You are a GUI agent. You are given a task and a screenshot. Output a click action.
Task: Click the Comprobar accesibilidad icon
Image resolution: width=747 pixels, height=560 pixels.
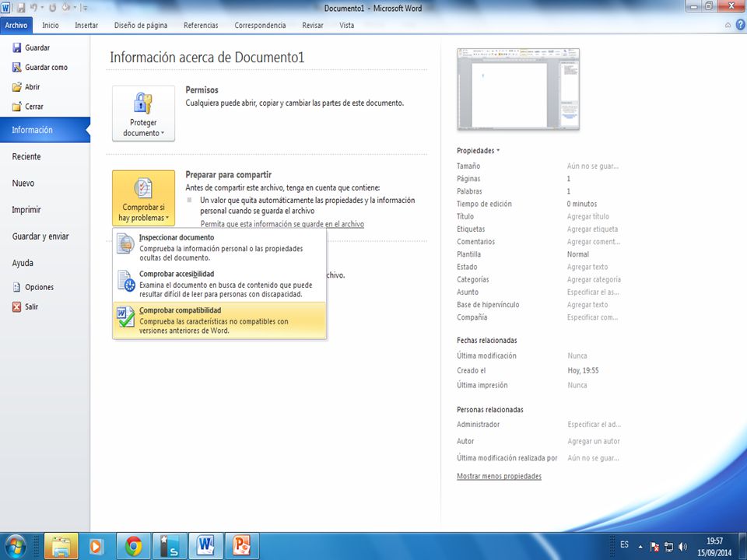click(x=127, y=281)
